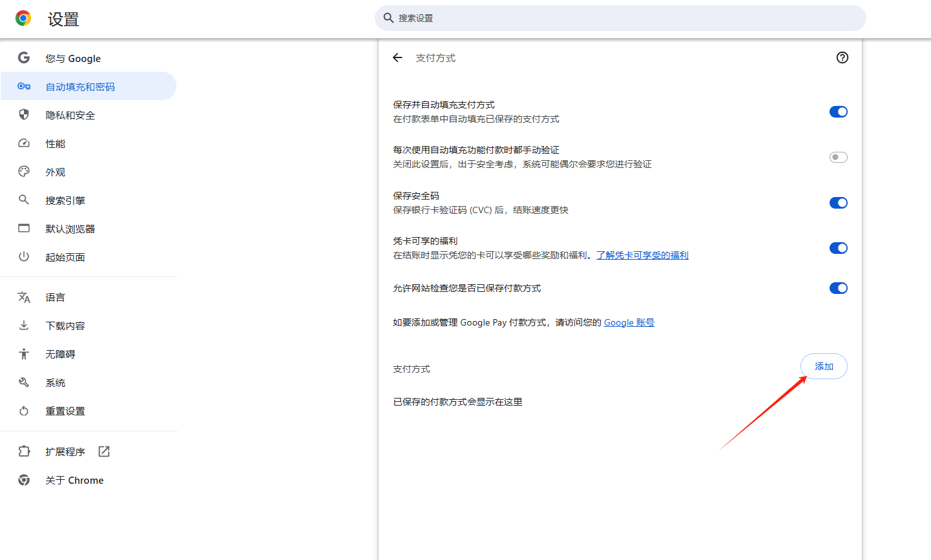The width and height of the screenshot is (931, 560).
Task: Click the Chrome icon beside 关于 Chrome
Action: point(24,480)
